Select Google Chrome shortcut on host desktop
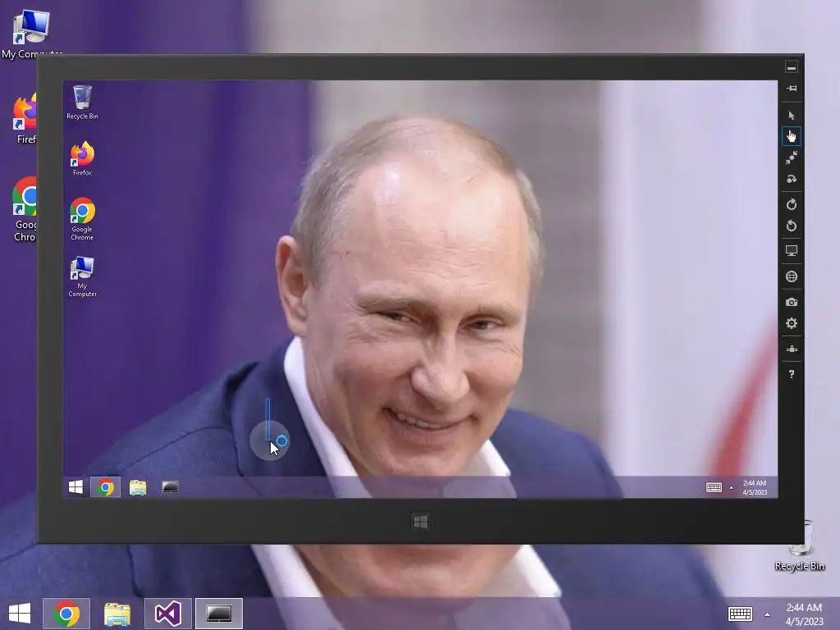 [25, 209]
